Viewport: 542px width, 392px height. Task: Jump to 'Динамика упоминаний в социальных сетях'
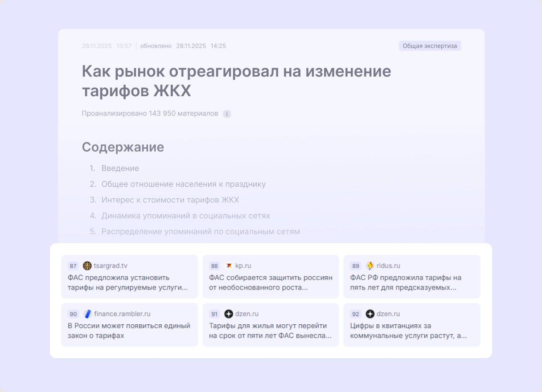[x=186, y=216]
